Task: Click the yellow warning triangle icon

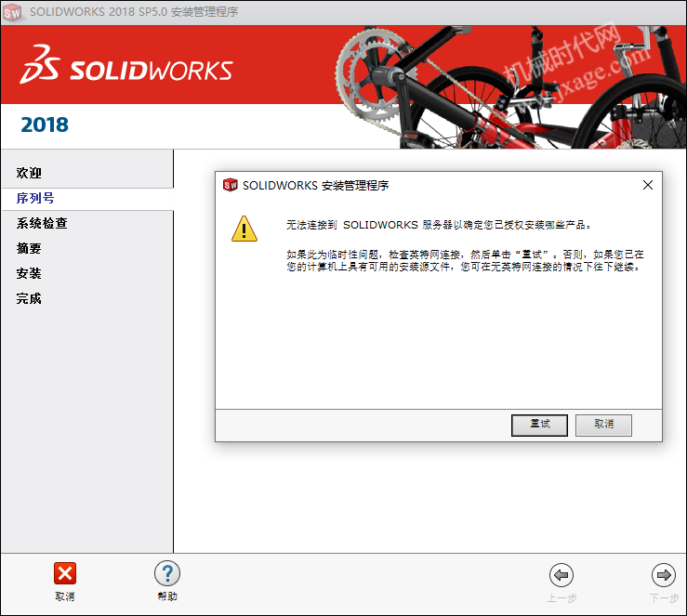Action: [244, 229]
